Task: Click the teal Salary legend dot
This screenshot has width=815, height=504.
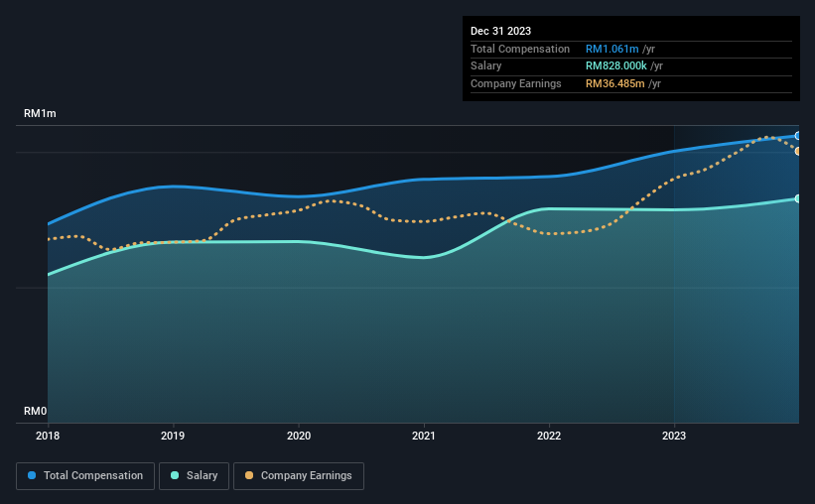Action: (x=175, y=475)
